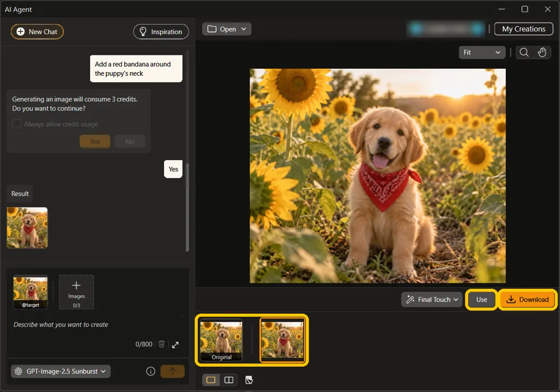Open My Creations
This screenshot has height=392, width=560.
(524, 29)
